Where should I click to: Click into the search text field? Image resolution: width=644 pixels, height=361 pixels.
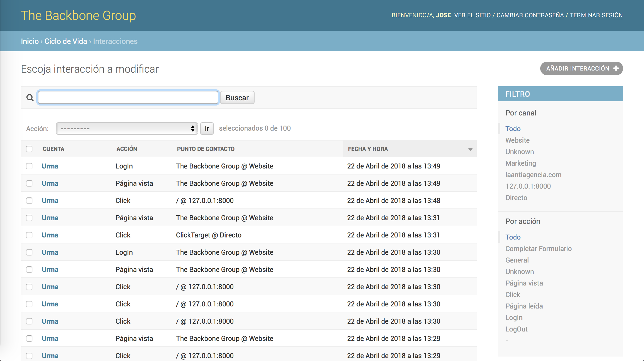pos(128,98)
